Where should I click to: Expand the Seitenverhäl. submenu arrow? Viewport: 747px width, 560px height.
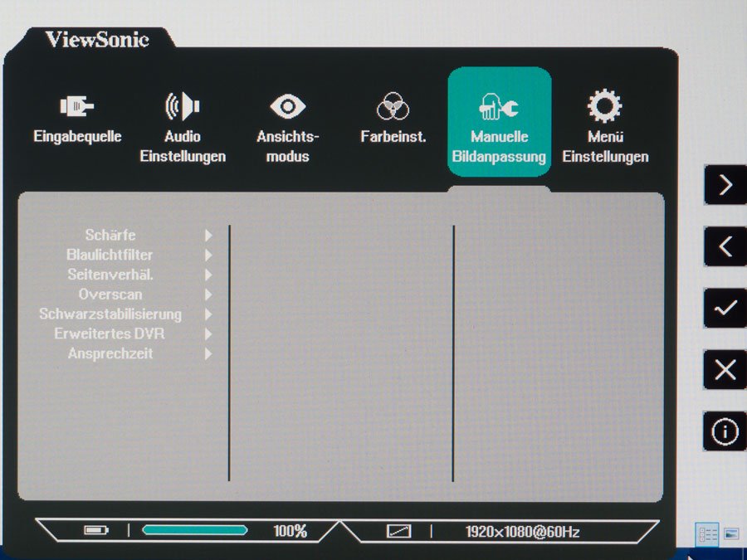coord(208,275)
